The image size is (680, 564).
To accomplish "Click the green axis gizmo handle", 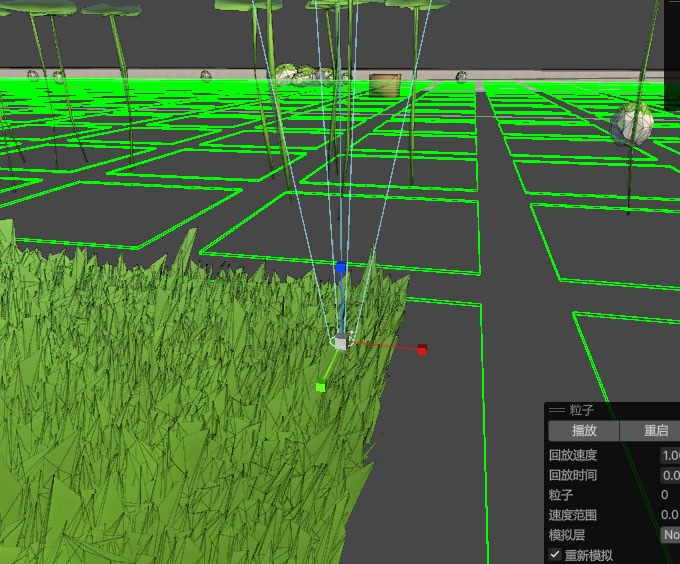I will pos(320,386).
